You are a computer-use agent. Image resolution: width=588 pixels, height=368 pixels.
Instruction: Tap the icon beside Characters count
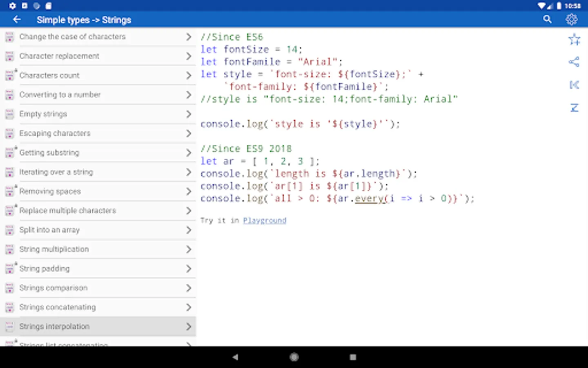tap(9, 75)
